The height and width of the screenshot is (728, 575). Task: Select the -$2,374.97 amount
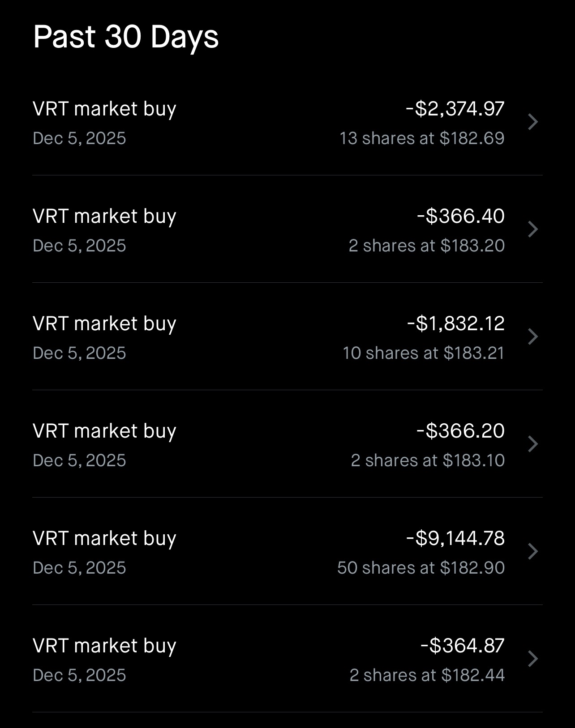(455, 109)
